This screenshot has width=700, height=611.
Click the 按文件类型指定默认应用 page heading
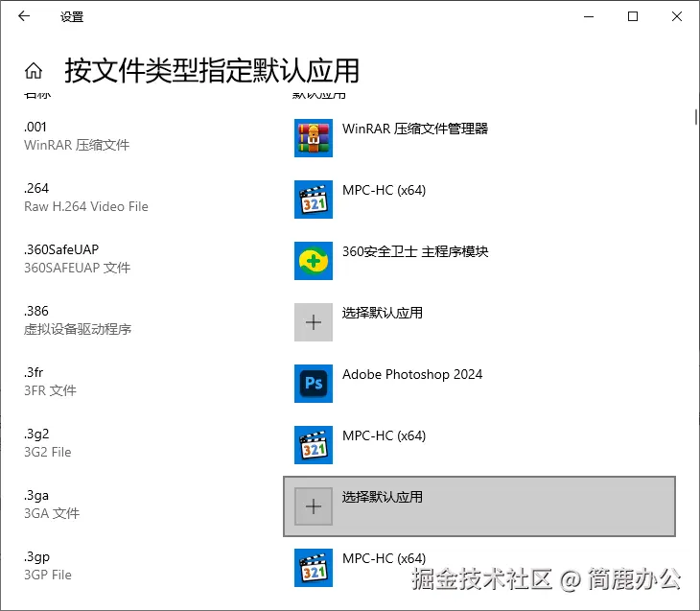pos(212,71)
